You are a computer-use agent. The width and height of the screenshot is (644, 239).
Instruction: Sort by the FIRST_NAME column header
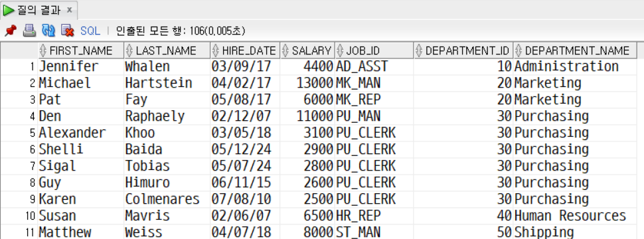pyautogui.click(x=81, y=50)
